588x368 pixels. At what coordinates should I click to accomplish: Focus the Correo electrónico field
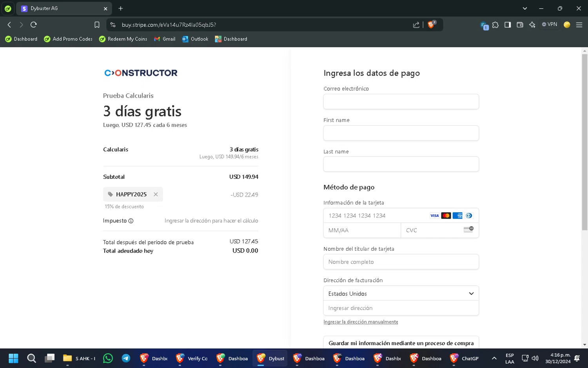click(401, 102)
